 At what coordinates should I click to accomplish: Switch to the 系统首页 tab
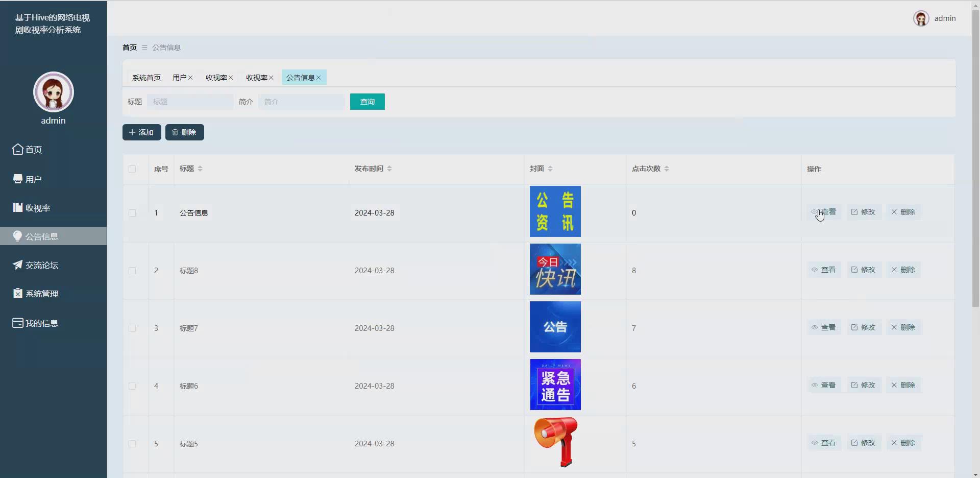pos(146,78)
